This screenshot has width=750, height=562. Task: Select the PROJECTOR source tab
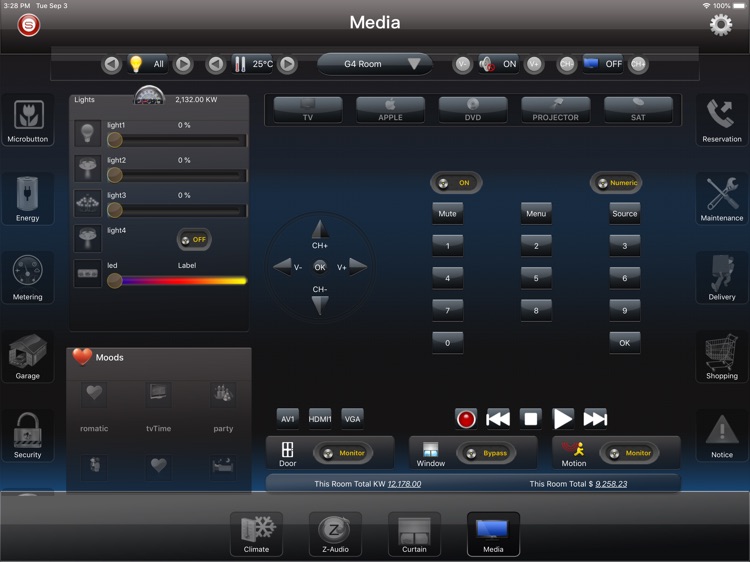555,110
